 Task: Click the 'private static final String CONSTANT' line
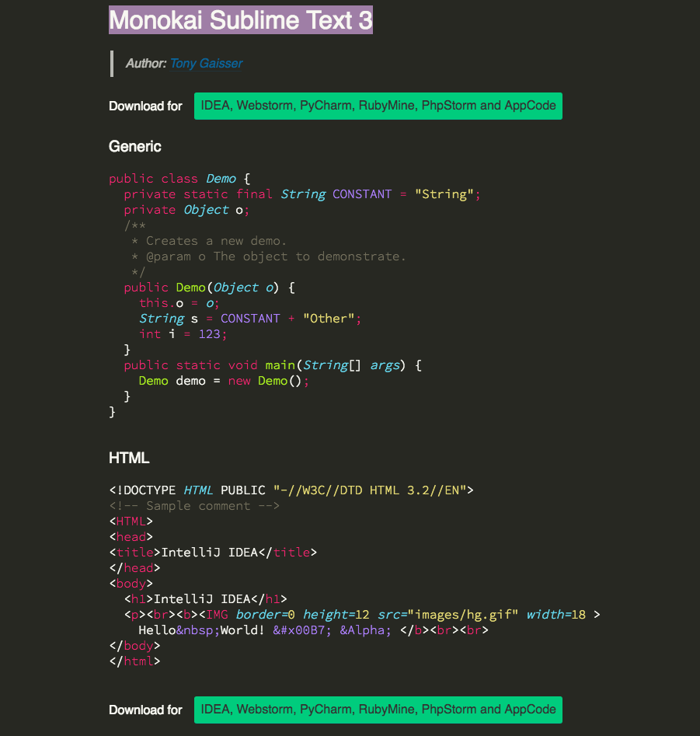(302, 194)
